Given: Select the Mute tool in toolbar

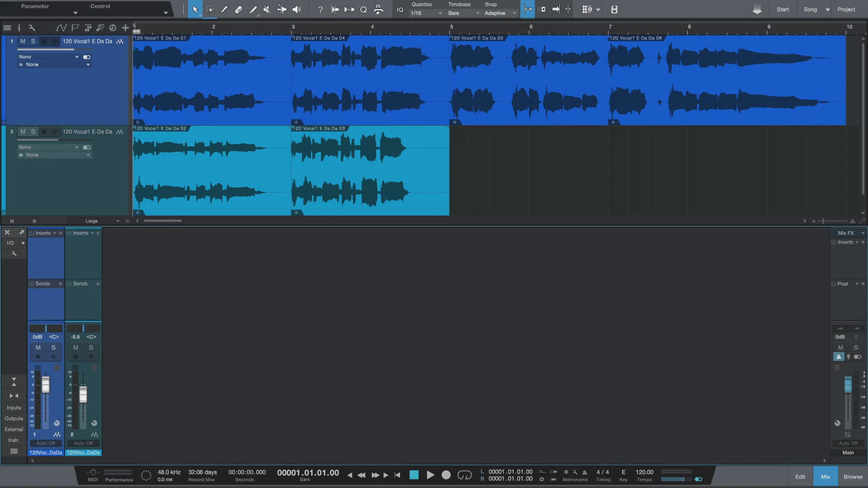Looking at the screenshot, I should pyautogui.click(x=267, y=9).
